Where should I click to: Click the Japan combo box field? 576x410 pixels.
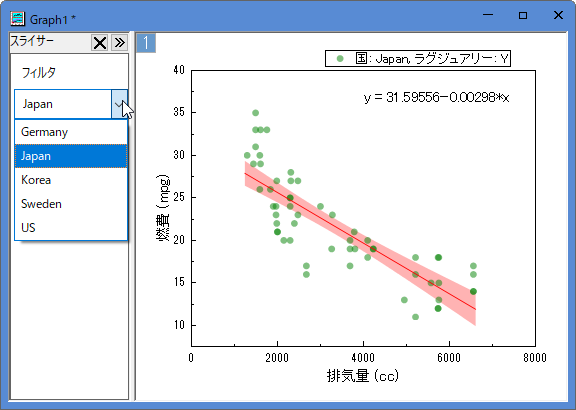63,104
